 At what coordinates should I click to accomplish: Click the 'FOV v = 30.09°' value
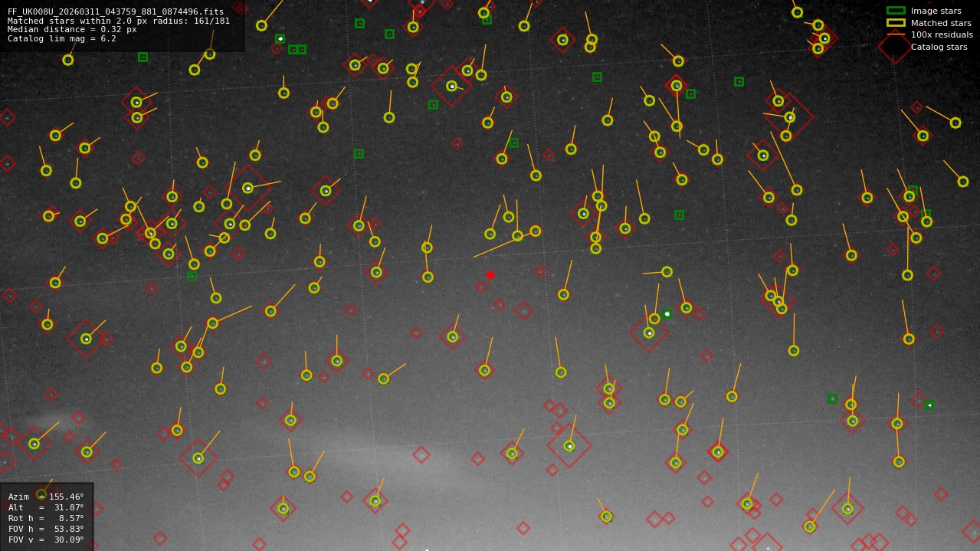tap(46, 540)
